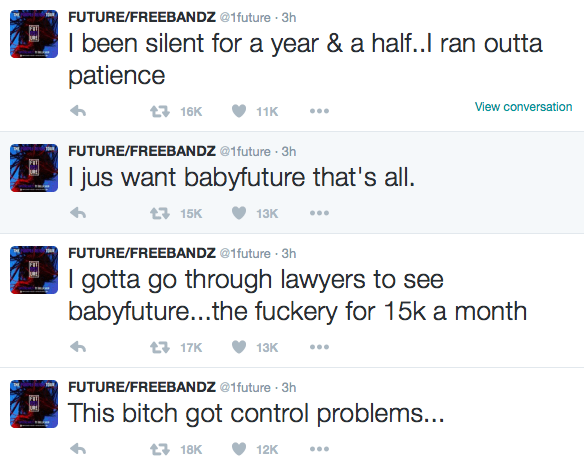Open avatar thumbnail on 'go through lawyers' tweet

(x=34, y=270)
